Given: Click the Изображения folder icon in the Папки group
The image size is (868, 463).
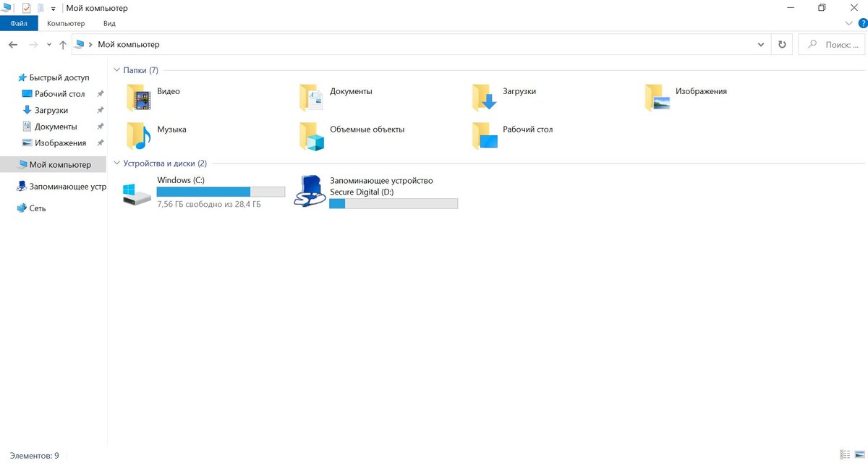Looking at the screenshot, I should pos(657,98).
